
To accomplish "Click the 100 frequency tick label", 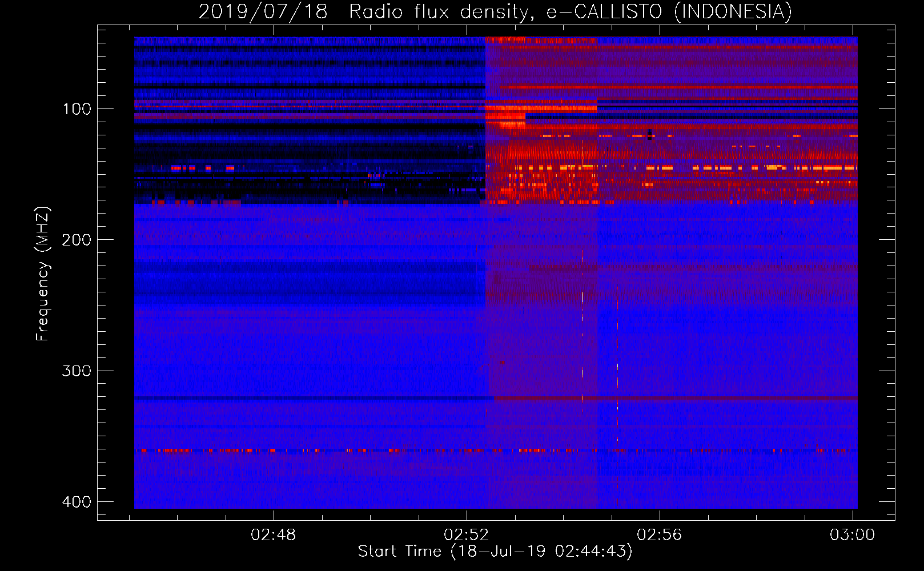I will coord(76,109).
